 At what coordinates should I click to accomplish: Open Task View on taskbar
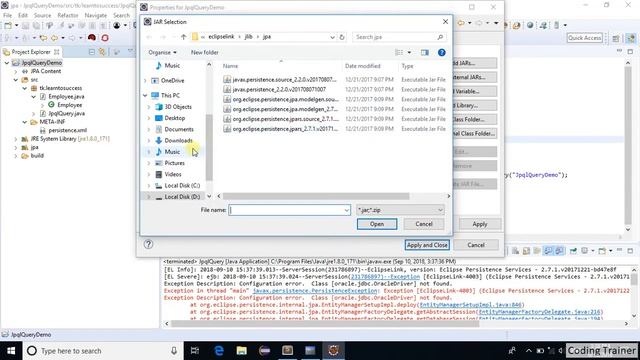pos(195,351)
